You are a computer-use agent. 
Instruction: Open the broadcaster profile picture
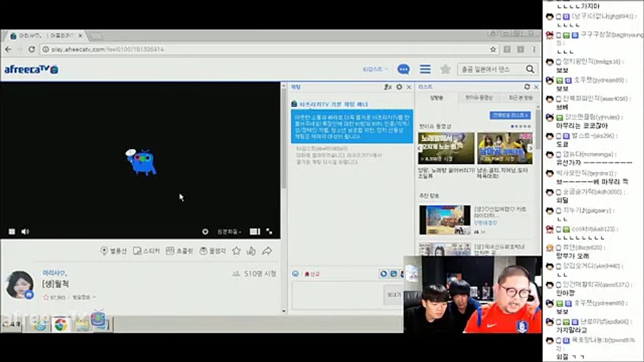tap(20, 284)
